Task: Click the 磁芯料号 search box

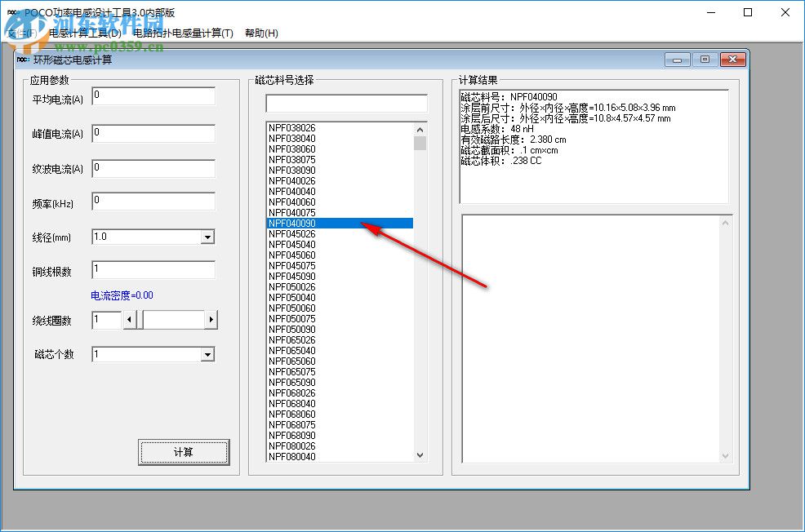Action: click(345, 103)
